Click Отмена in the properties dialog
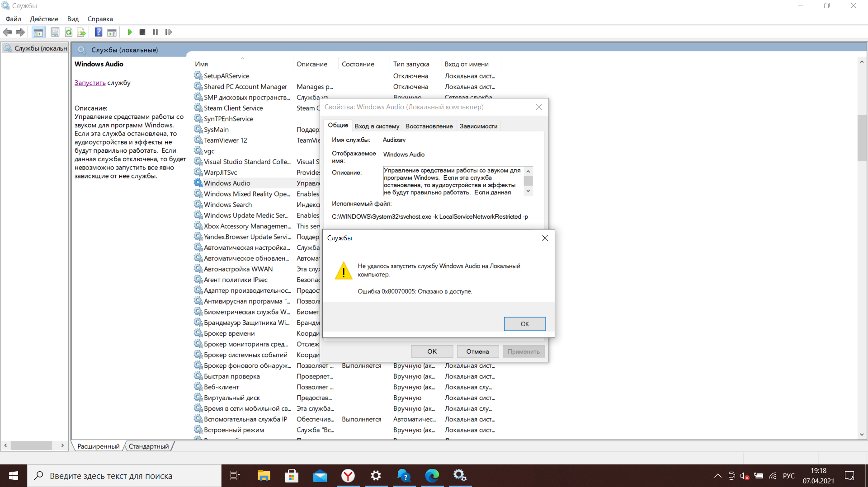This screenshot has height=487, width=868. pyautogui.click(x=477, y=351)
